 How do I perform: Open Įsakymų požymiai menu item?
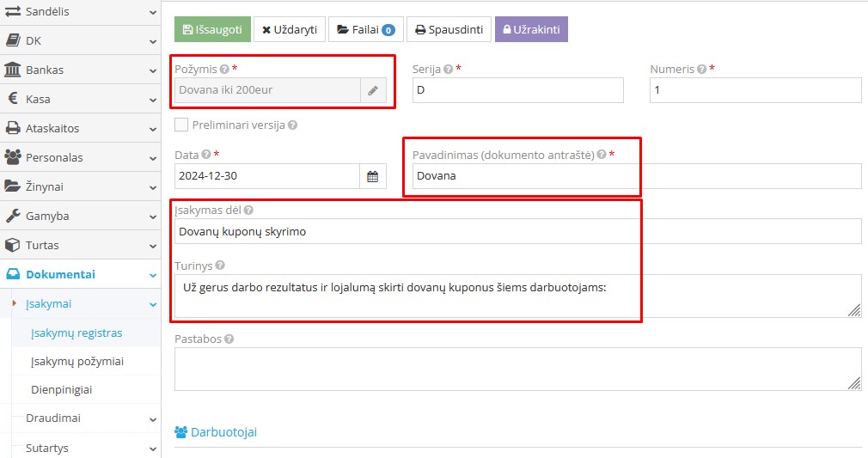click(77, 362)
